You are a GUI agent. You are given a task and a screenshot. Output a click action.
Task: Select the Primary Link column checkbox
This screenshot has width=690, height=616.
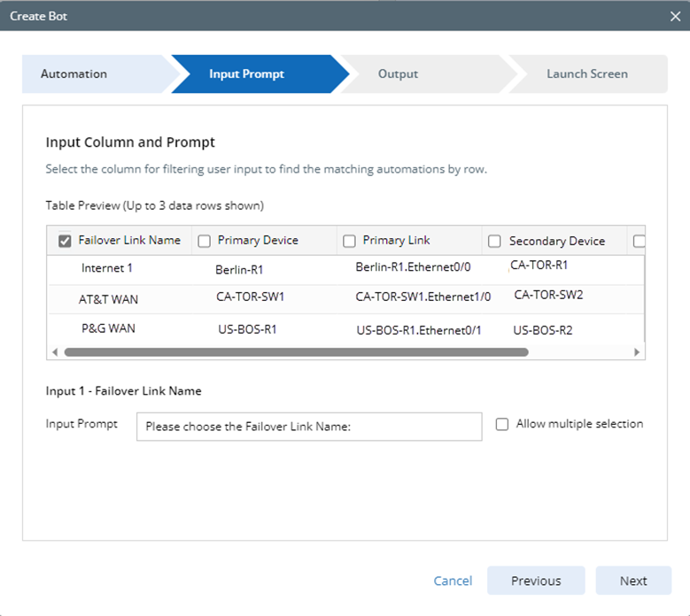[x=349, y=241]
